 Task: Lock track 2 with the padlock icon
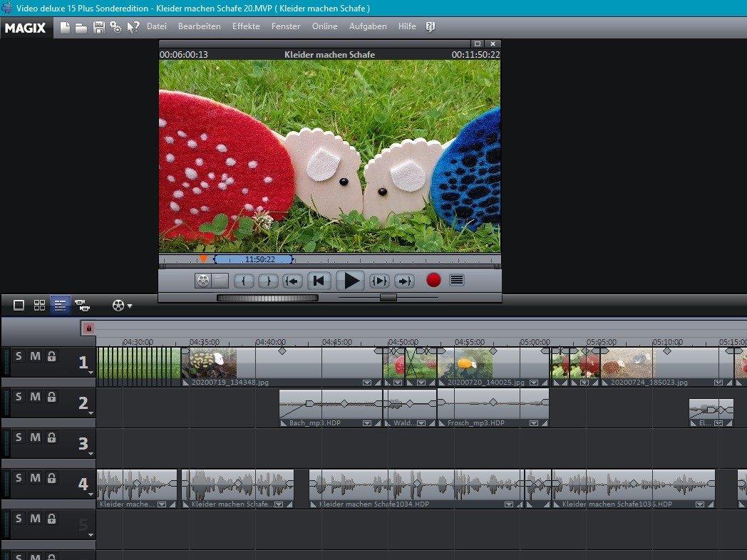tap(51, 397)
